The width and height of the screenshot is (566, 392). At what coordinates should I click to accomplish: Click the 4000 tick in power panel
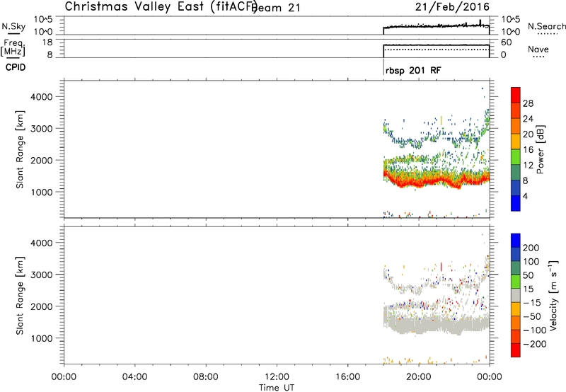42,97
